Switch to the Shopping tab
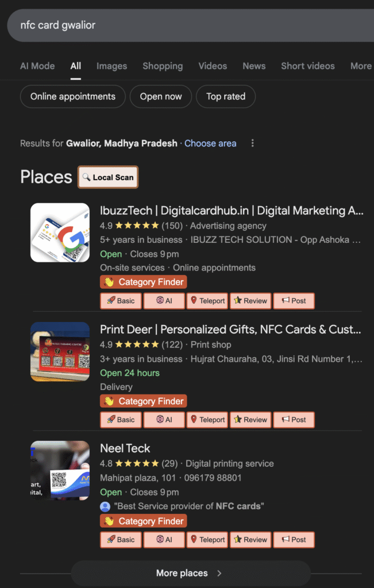374x588 pixels. 163,66
